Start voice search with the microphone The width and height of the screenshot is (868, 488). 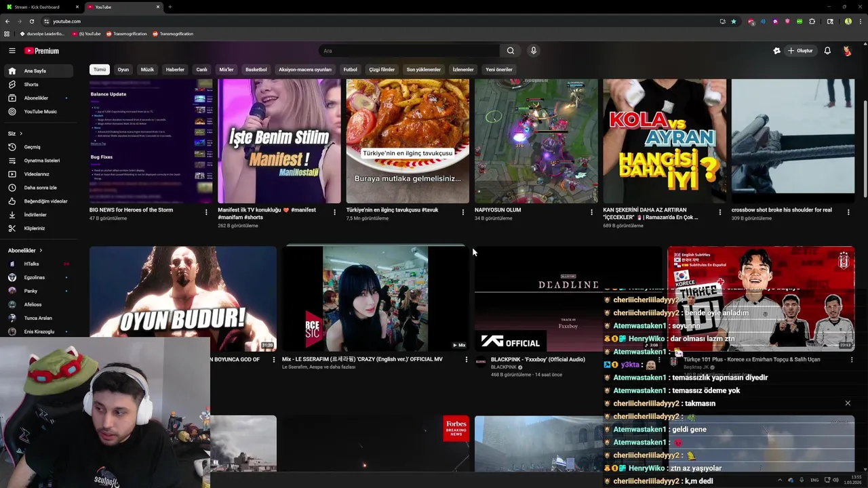(534, 51)
